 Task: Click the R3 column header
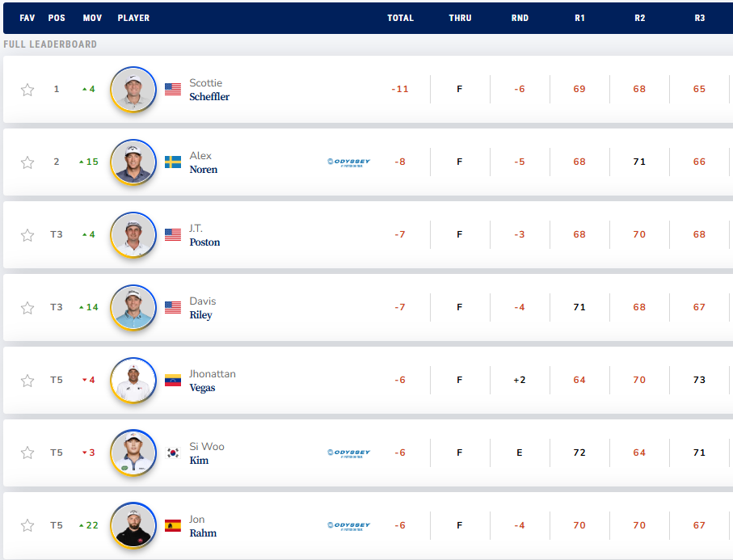tap(699, 18)
